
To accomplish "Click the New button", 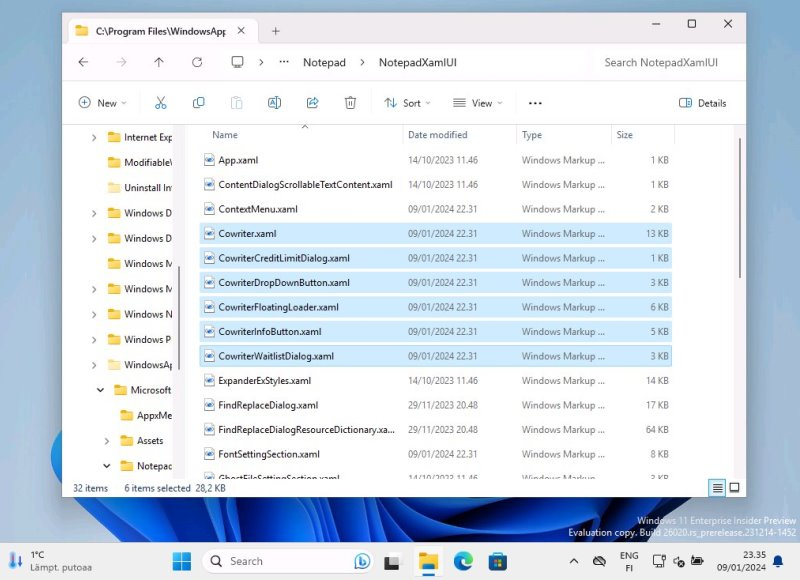I will 102,103.
